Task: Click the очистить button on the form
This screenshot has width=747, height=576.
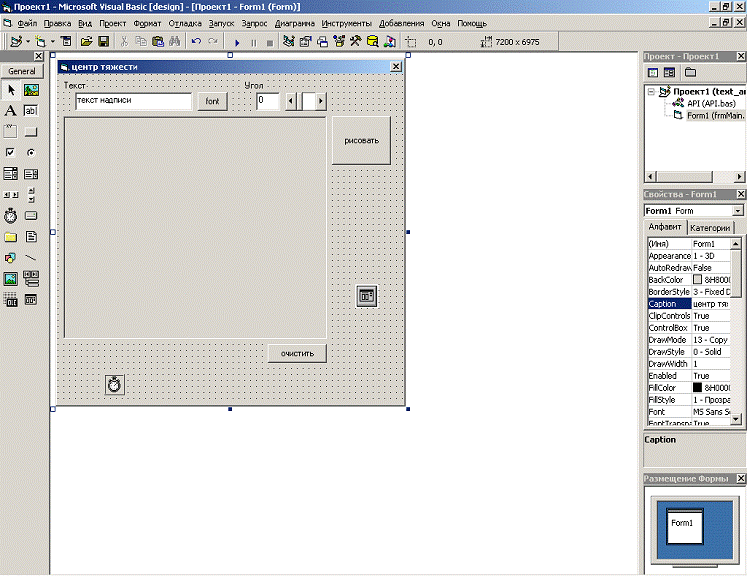Action: click(297, 353)
